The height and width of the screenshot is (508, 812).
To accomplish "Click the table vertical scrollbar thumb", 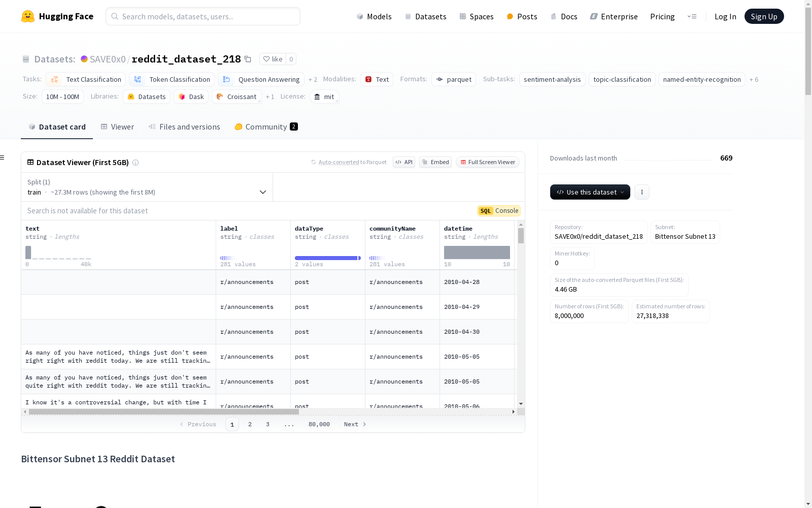I will pyautogui.click(x=521, y=236).
